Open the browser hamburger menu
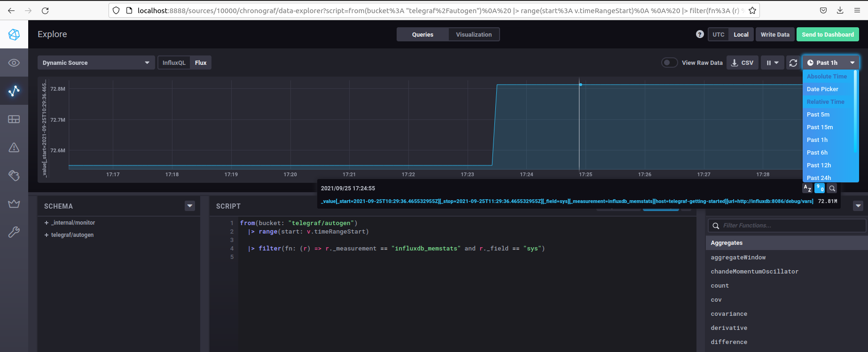This screenshot has width=868, height=352. [x=857, y=10]
